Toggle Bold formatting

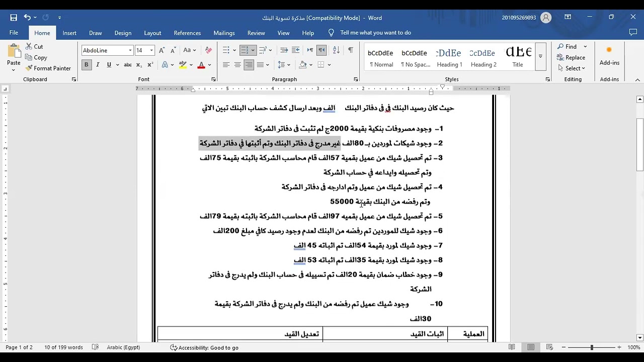[86, 65]
